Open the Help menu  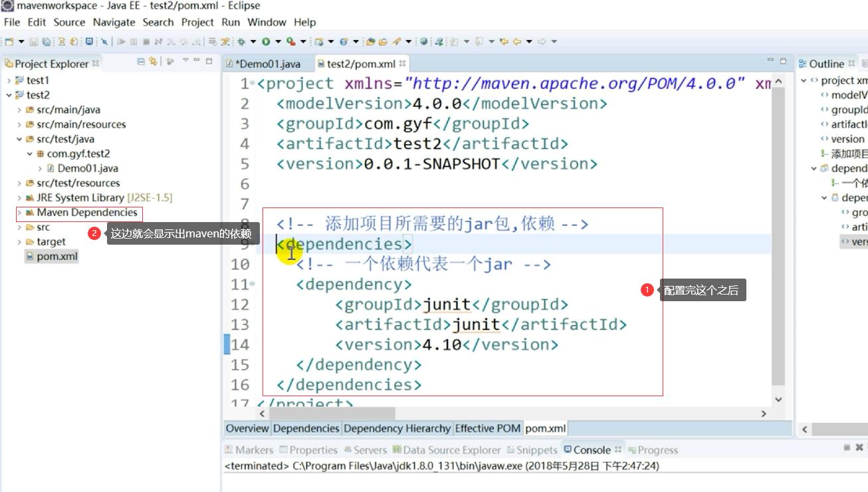[305, 22]
